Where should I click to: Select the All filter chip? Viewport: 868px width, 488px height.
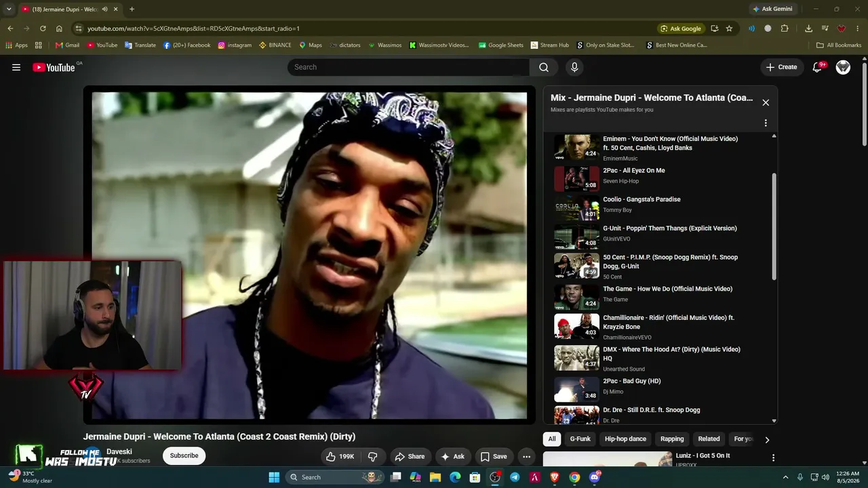[552, 439]
